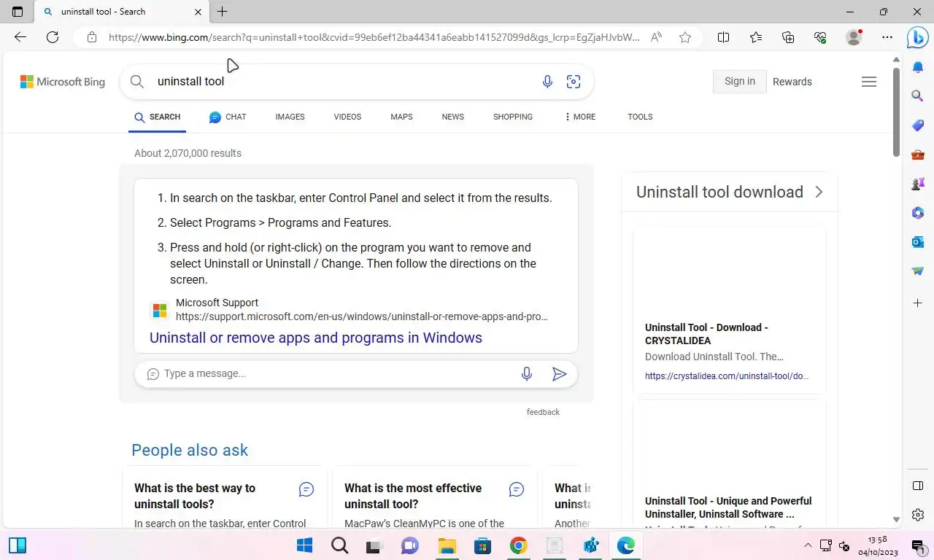Open sidebar Search tool

[918, 96]
